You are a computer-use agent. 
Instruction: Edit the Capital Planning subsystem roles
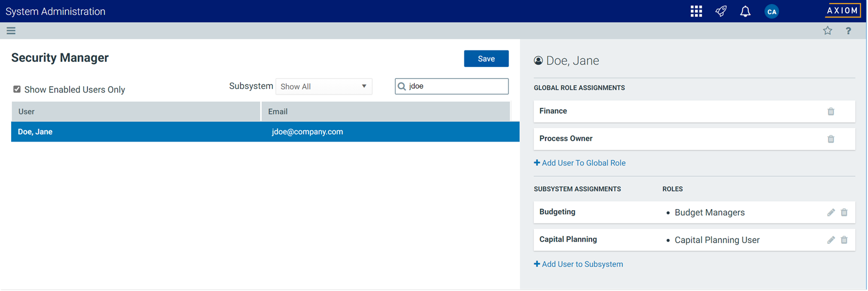[x=831, y=240]
